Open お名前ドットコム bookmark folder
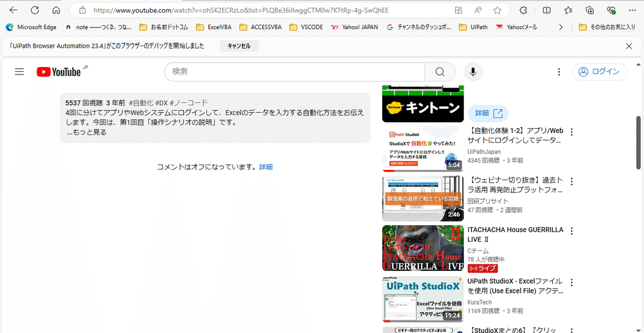644x333 pixels. point(163,27)
